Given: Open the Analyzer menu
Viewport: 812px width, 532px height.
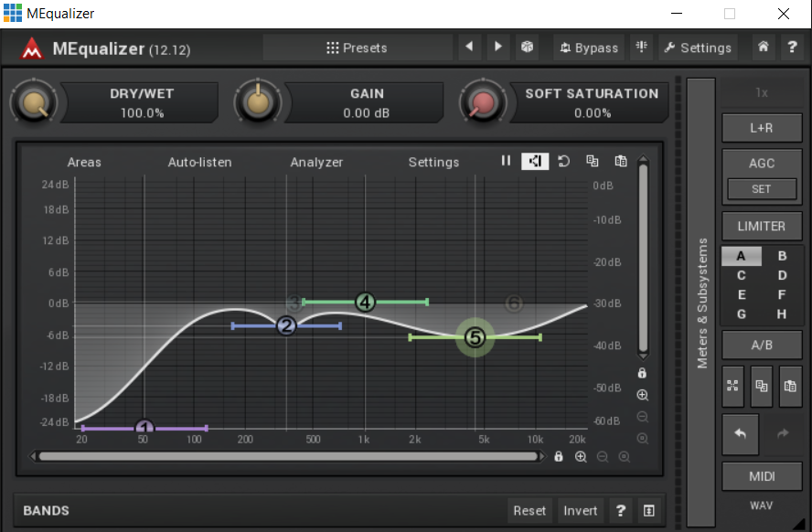Looking at the screenshot, I should pyautogui.click(x=316, y=163).
